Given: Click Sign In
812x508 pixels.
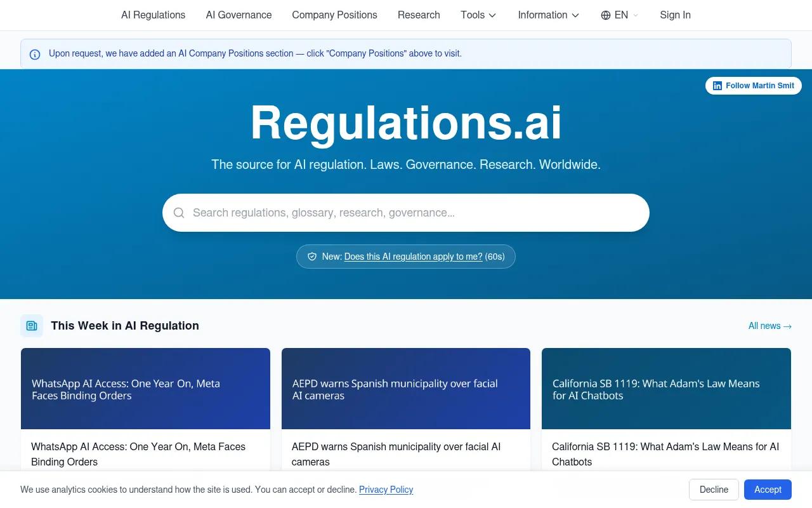Looking at the screenshot, I should click(675, 15).
